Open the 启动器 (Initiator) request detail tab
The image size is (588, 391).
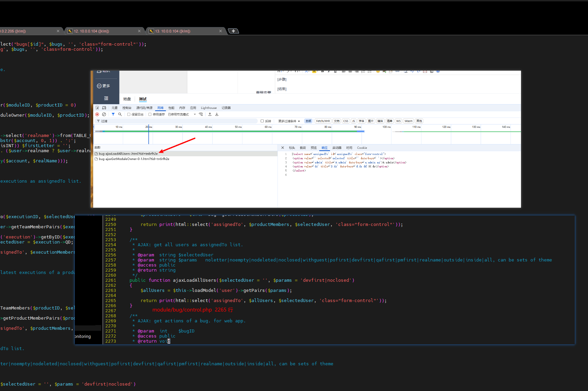(x=337, y=148)
